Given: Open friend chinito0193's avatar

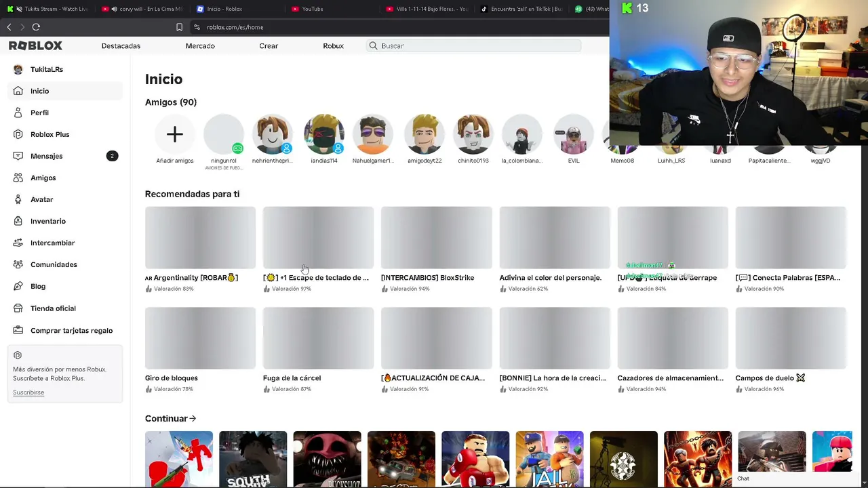Looking at the screenshot, I should (473, 134).
